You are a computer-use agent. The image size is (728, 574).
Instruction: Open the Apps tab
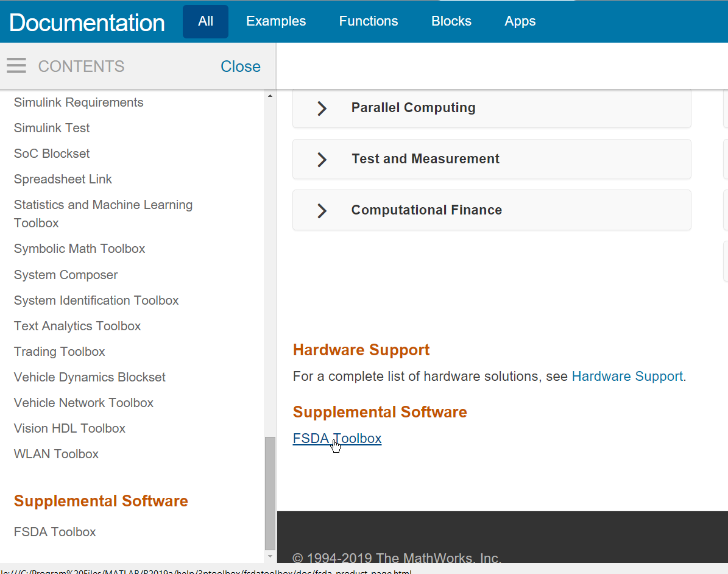520,21
